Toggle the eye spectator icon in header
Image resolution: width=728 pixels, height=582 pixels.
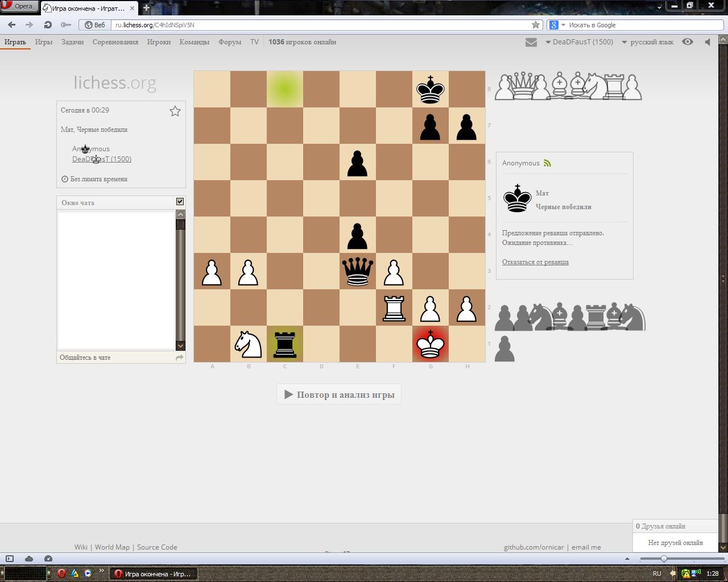click(688, 42)
